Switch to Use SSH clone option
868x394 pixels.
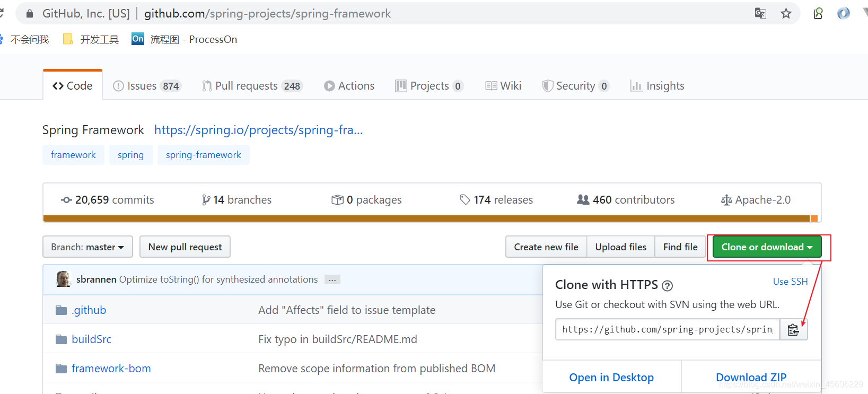[x=790, y=282]
